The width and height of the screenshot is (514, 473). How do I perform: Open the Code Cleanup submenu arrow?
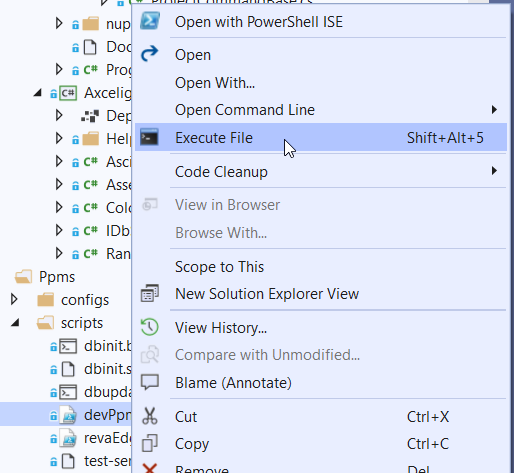point(494,171)
